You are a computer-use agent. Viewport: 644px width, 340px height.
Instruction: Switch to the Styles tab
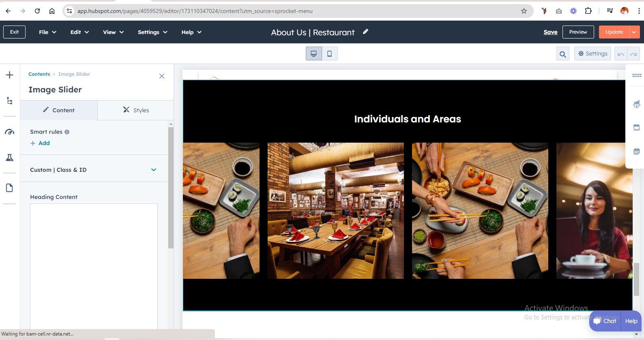tap(136, 110)
